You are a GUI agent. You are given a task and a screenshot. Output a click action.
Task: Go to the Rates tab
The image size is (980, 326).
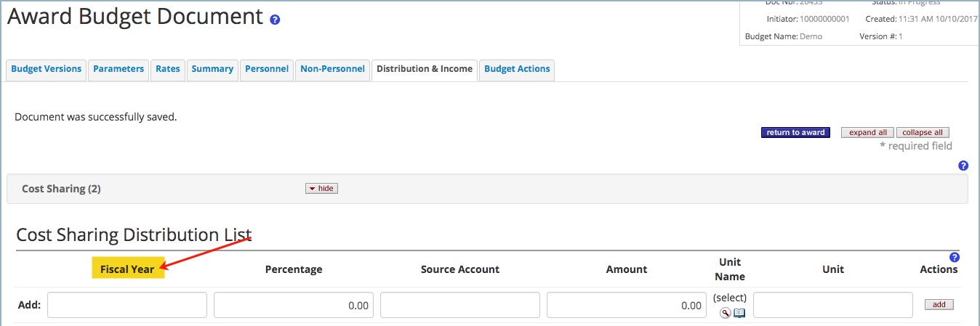coord(168,69)
